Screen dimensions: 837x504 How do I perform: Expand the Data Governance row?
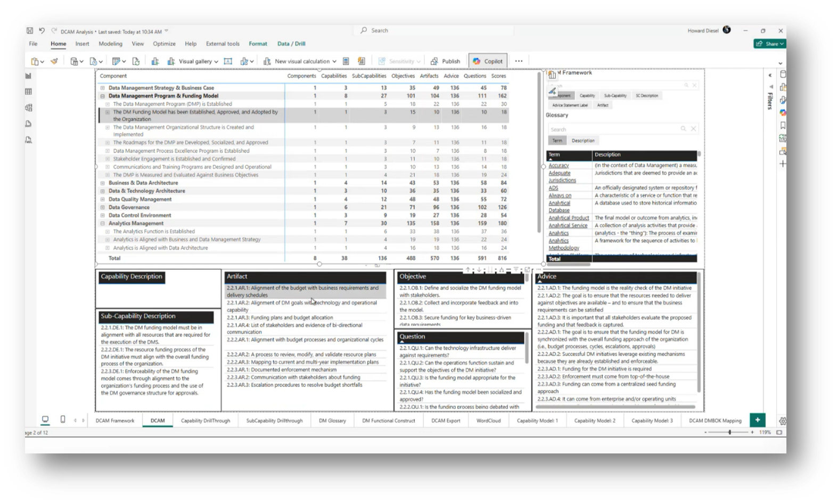coord(103,207)
